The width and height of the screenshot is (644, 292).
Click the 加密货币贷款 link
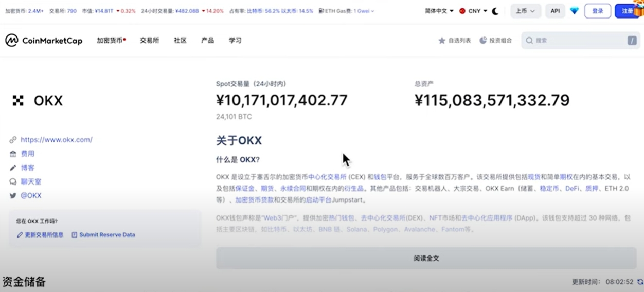[254, 200]
